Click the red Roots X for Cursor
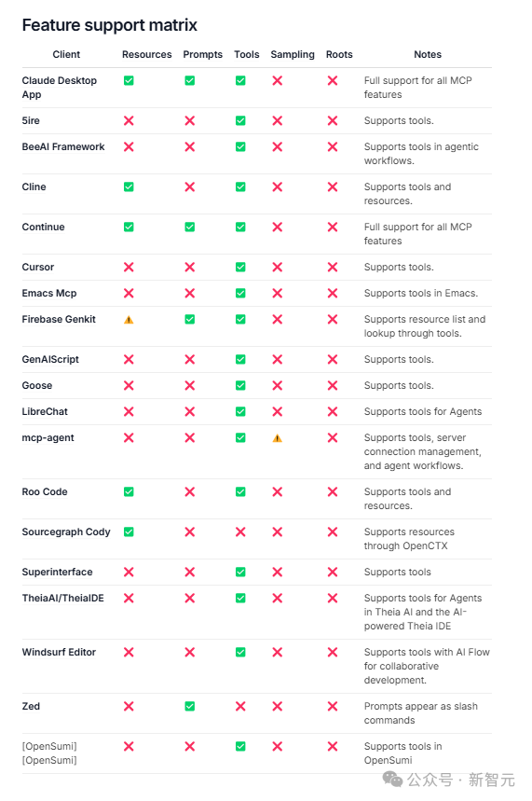Viewport: 532px width, 801px height. pyautogui.click(x=333, y=268)
